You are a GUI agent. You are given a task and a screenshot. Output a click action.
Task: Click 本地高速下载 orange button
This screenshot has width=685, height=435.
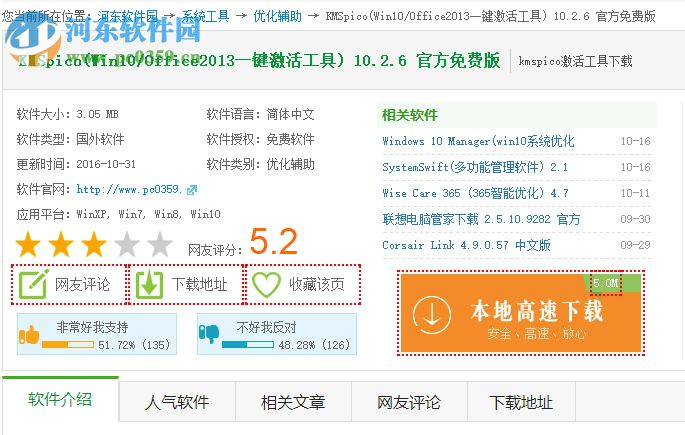[521, 313]
